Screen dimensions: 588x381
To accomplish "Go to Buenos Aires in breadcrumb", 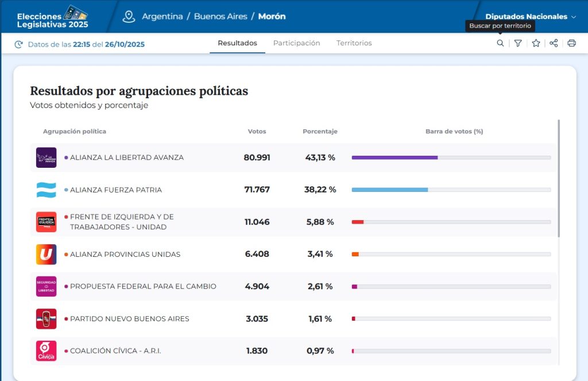I will pyautogui.click(x=220, y=17).
